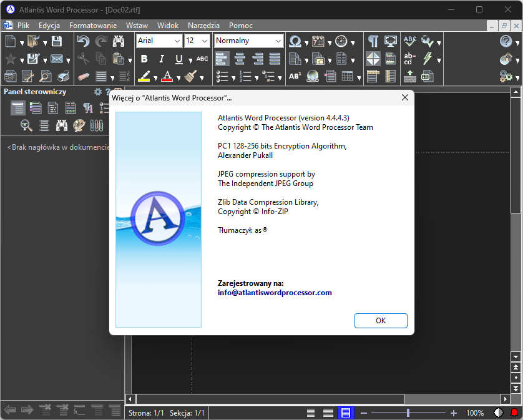Image resolution: width=523 pixels, height=420 pixels.
Task: Click the Insert Date calendar icon
Action: click(x=318, y=41)
